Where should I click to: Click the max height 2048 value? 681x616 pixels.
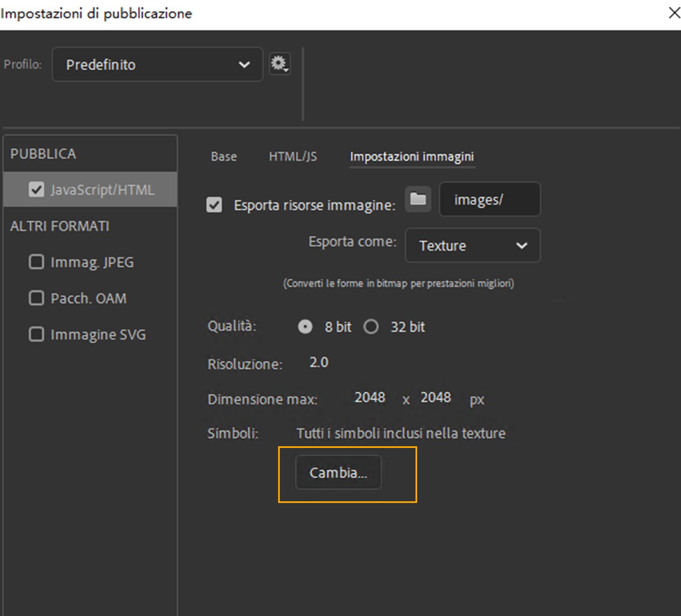coord(436,397)
